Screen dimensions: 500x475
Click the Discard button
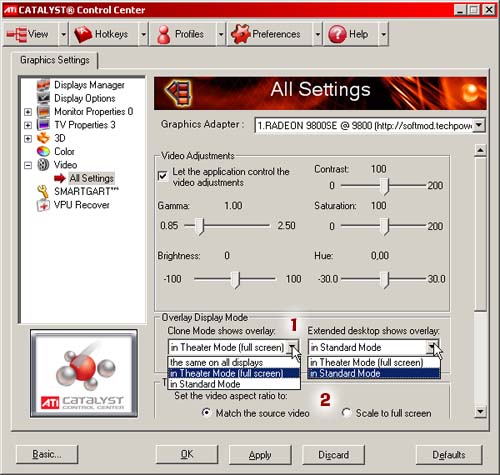(x=333, y=454)
